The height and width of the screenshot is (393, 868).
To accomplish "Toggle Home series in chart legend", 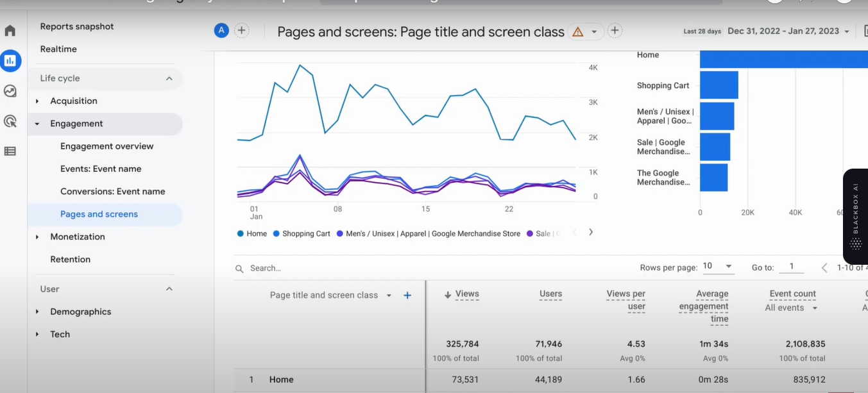I will 252,234.
